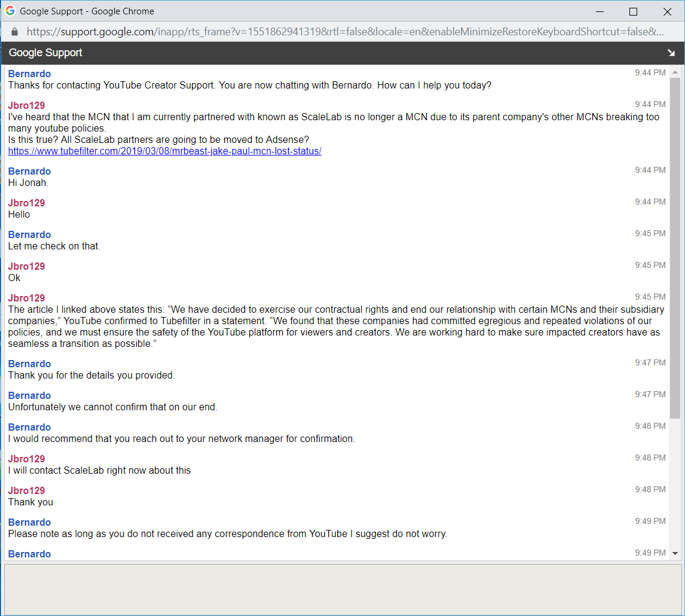Screen dimensions: 685x616
Task: Minimize the Chrome window
Action: 600,12
